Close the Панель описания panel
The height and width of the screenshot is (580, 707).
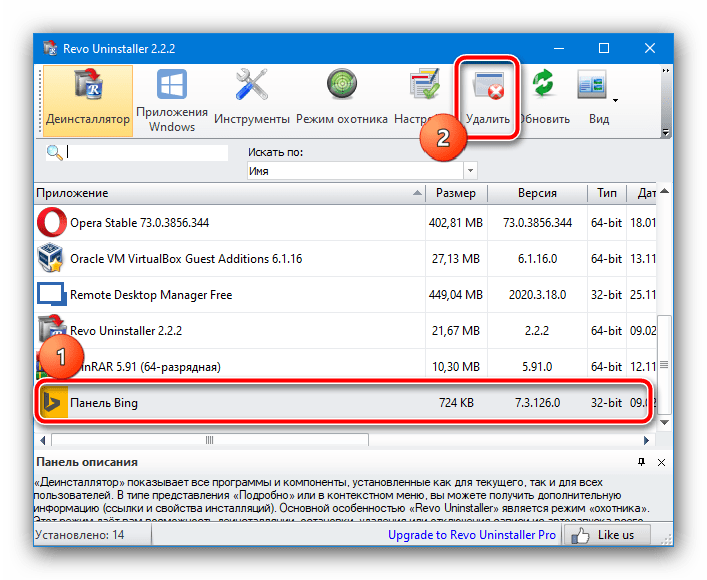pyautogui.click(x=661, y=462)
